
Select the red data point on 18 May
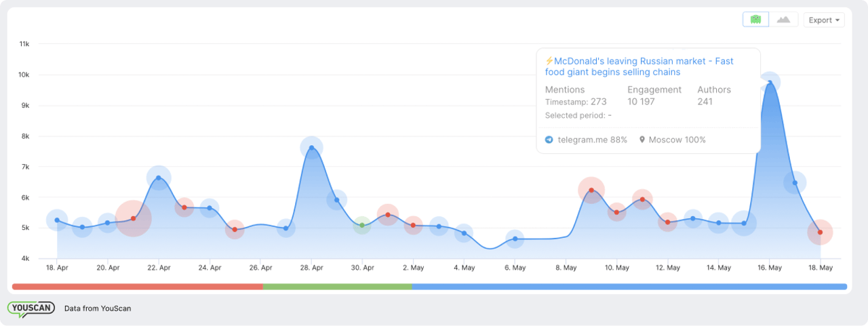coord(820,232)
